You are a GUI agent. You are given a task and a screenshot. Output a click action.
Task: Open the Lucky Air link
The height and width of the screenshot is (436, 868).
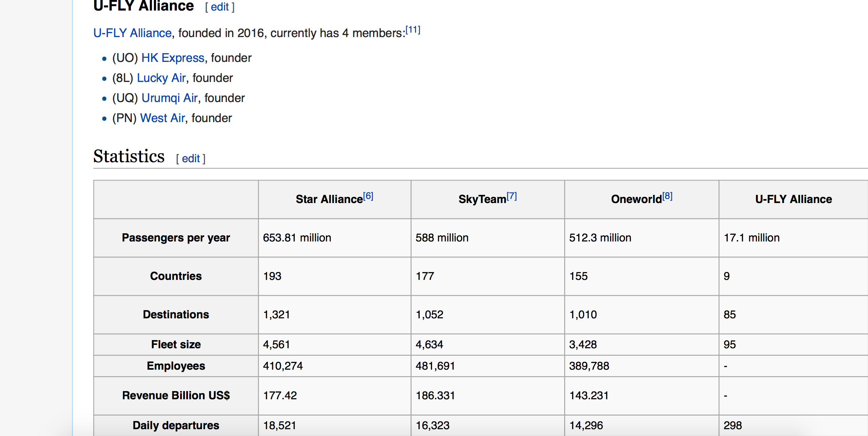pyautogui.click(x=161, y=78)
